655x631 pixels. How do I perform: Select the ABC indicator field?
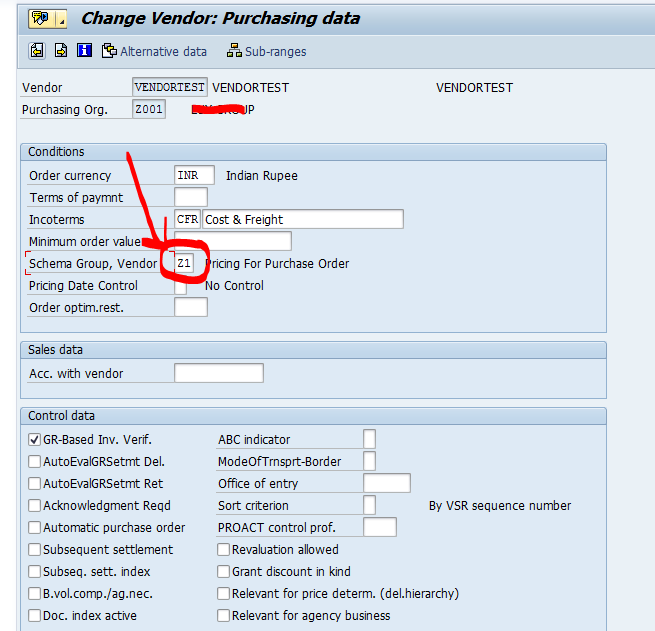tap(369, 439)
